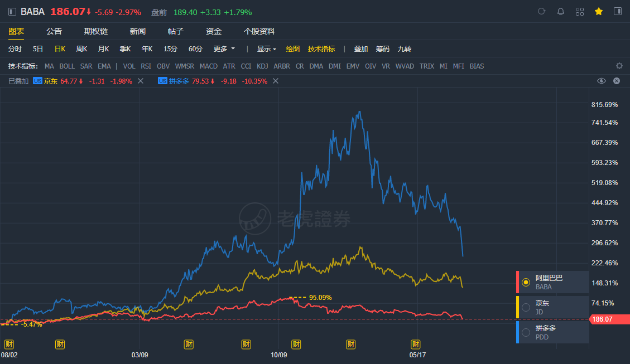Screen dimensions: 630x364
Task: Enable the EMA indicator
Action: 104,66
